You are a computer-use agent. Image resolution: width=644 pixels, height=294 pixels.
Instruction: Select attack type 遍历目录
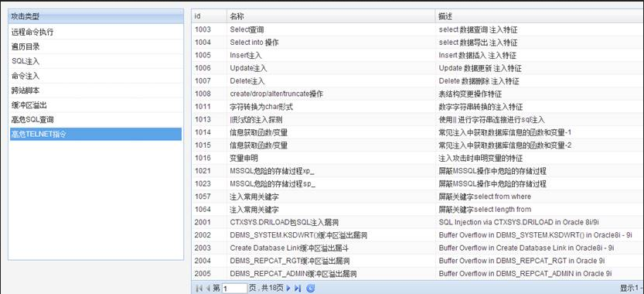pos(96,46)
